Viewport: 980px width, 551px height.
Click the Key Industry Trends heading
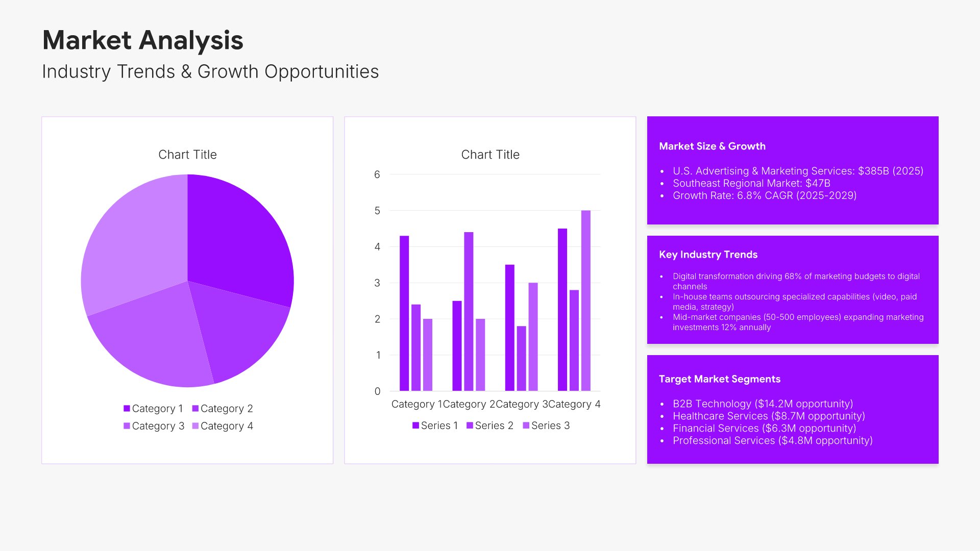pos(708,255)
